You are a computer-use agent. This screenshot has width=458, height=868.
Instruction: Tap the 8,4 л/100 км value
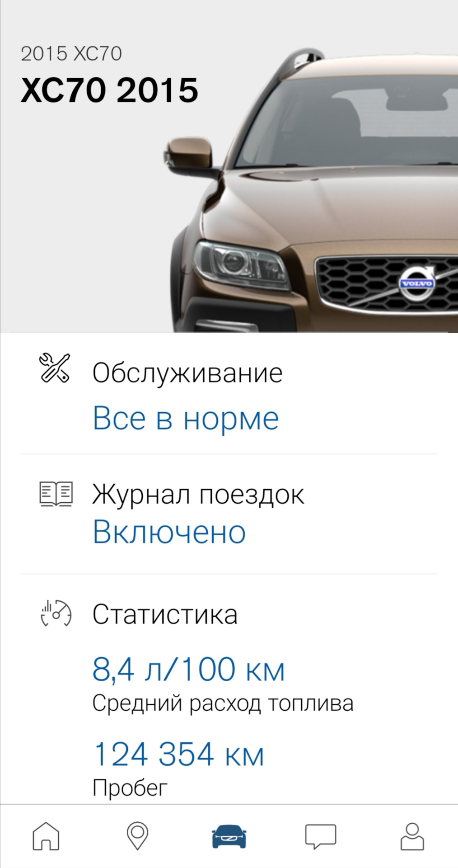click(189, 669)
